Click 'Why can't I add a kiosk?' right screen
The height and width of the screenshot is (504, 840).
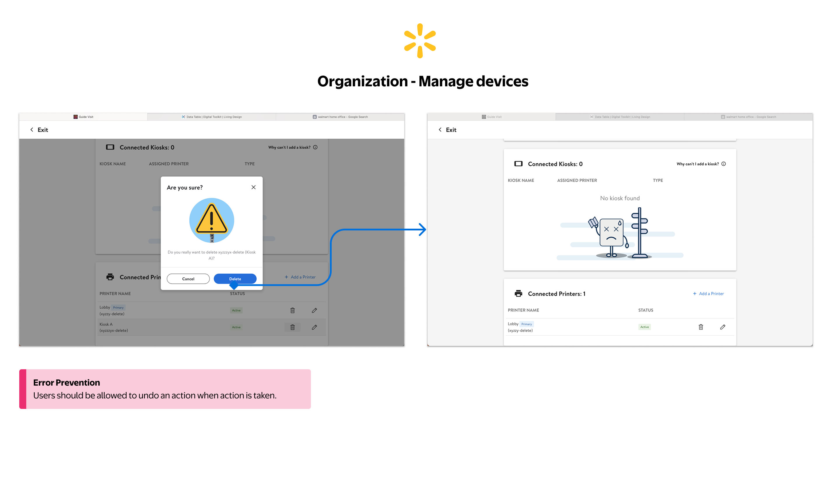point(697,164)
